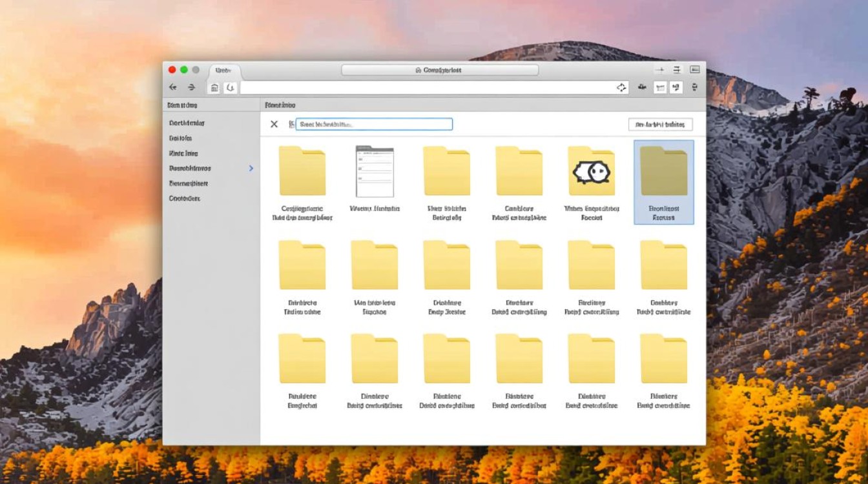
Task: Click the empty address bar in the toolbar
Action: tap(426, 87)
